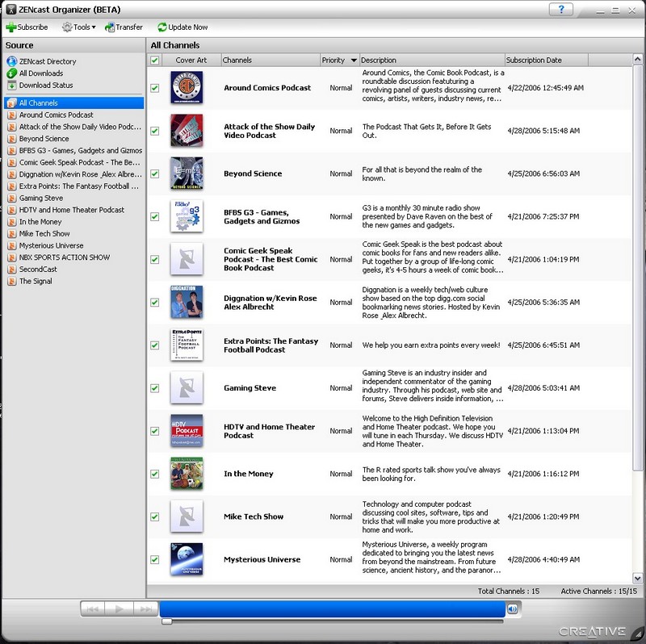Uncheck the Beyond Science row checkbox
Image resolution: width=646 pixels, height=644 pixels.
click(154, 174)
